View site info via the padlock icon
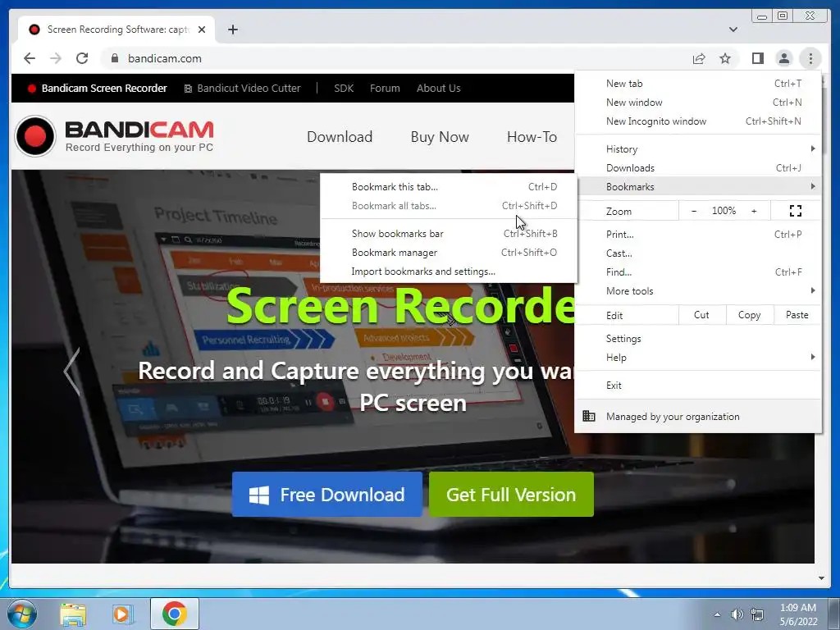This screenshot has height=630, width=840. (x=115, y=58)
